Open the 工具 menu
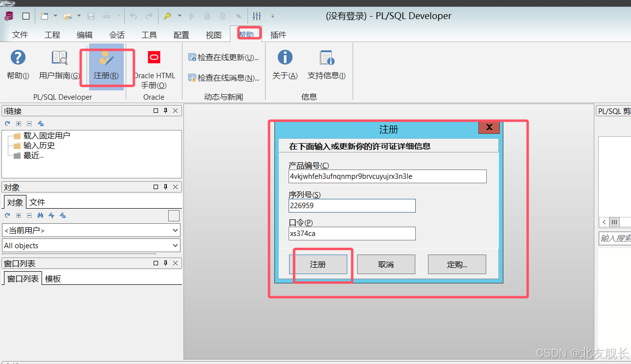 149,34
